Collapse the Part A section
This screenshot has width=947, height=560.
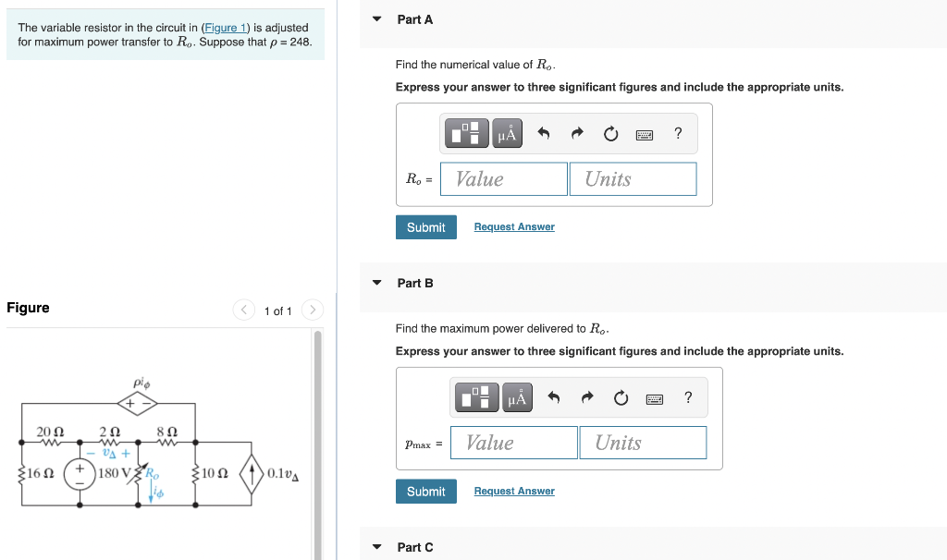pos(377,19)
